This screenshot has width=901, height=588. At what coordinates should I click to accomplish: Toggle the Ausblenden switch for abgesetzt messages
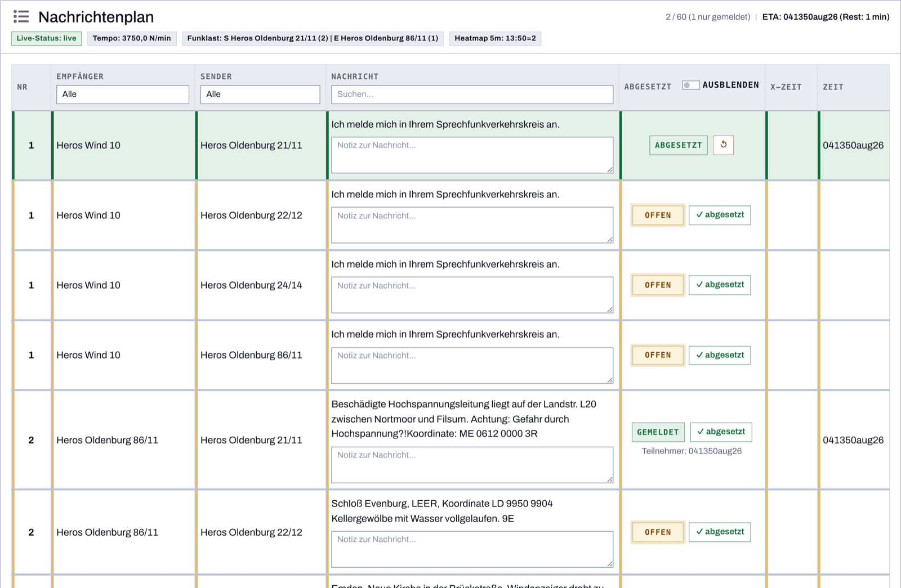690,85
